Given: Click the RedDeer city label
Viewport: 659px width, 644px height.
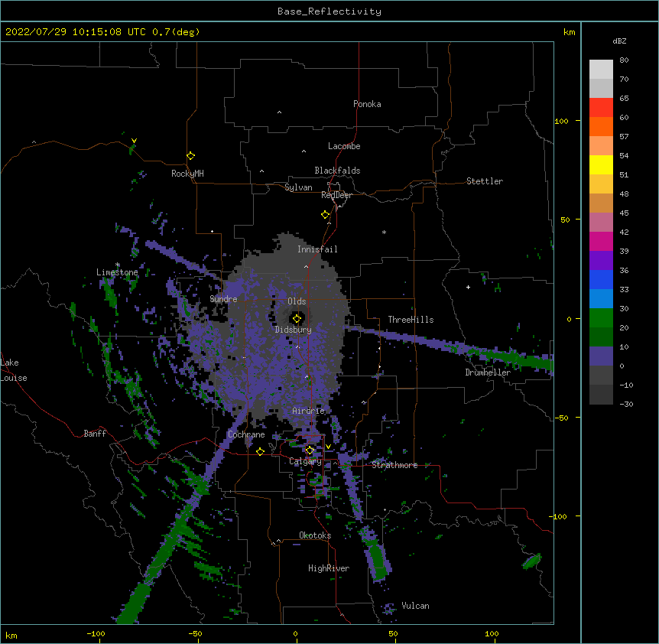Looking at the screenshot, I should click(336, 195).
